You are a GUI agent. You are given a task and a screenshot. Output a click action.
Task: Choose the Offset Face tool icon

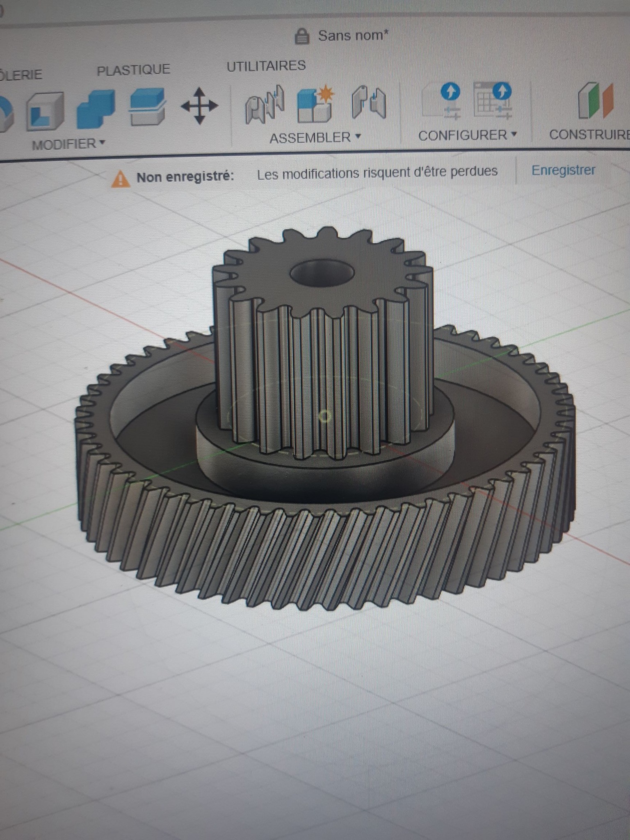pyautogui.click(x=147, y=107)
